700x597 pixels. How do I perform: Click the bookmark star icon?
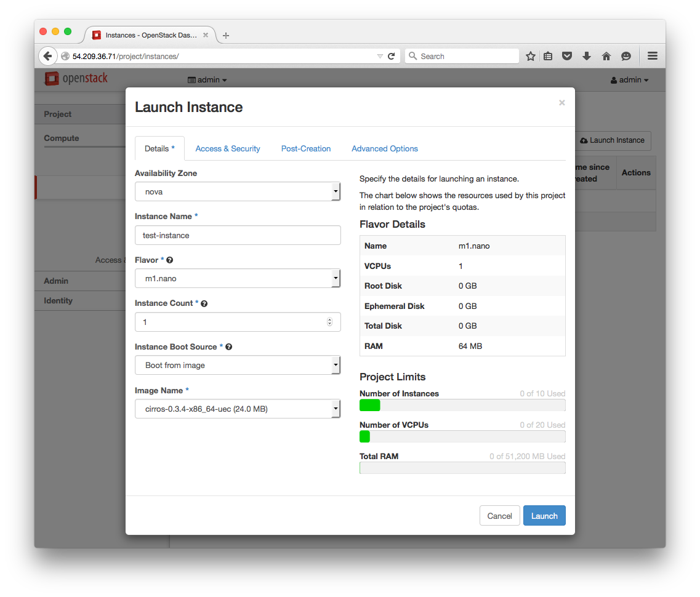[531, 56]
